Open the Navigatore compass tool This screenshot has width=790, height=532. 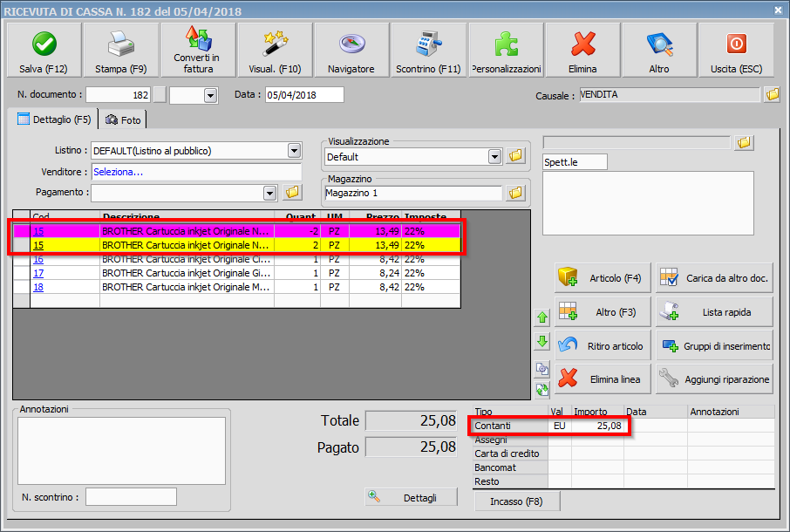(351, 51)
